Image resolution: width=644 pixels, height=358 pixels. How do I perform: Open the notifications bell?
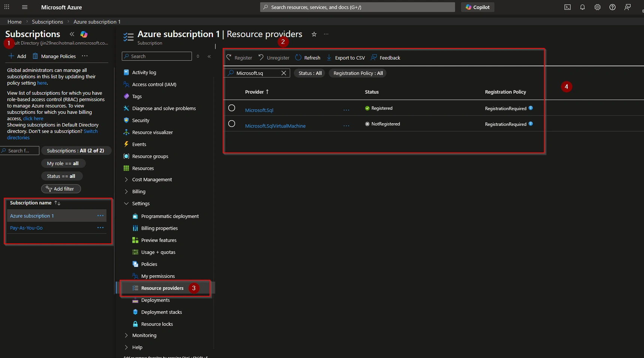[x=583, y=7]
